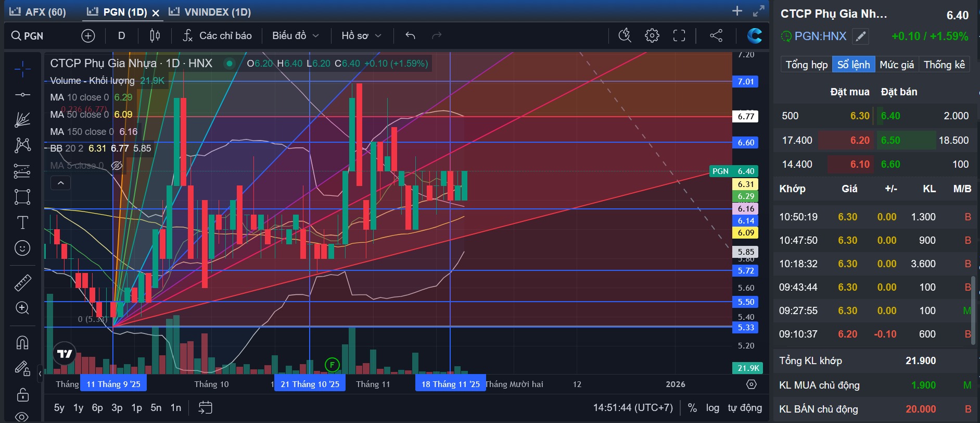The width and height of the screenshot is (980, 423).
Task: Expand the Hồ sơ dropdown
Action: point(362,36)
